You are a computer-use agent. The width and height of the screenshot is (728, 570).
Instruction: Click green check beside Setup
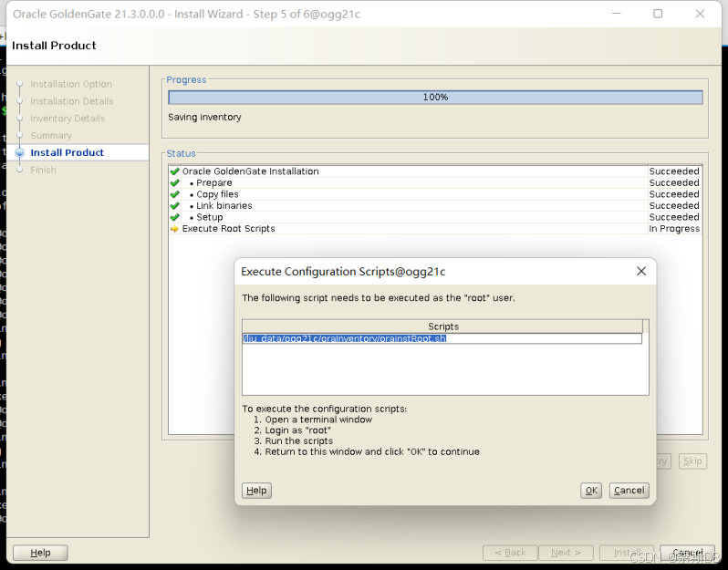(174, 217)
